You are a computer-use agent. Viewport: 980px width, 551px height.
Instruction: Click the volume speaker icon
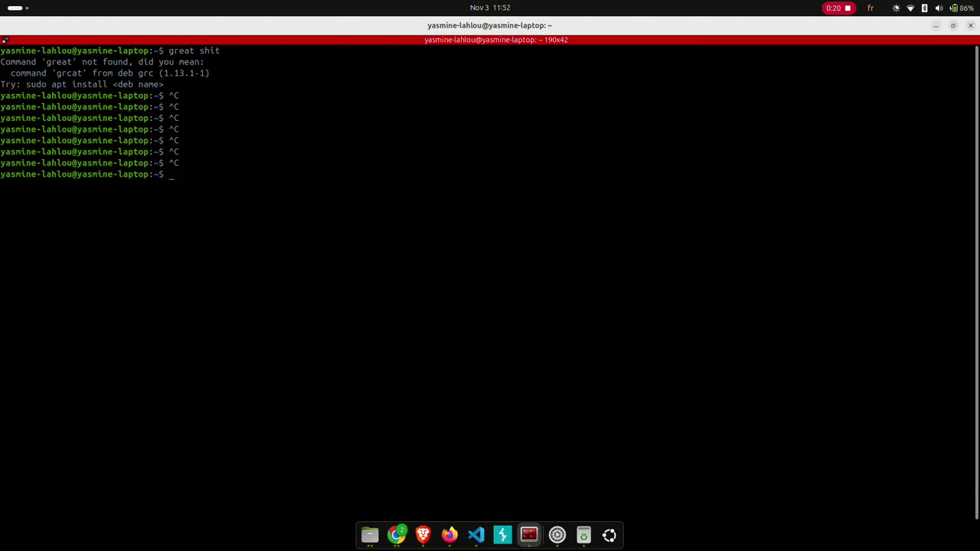[x=939, y=8]
